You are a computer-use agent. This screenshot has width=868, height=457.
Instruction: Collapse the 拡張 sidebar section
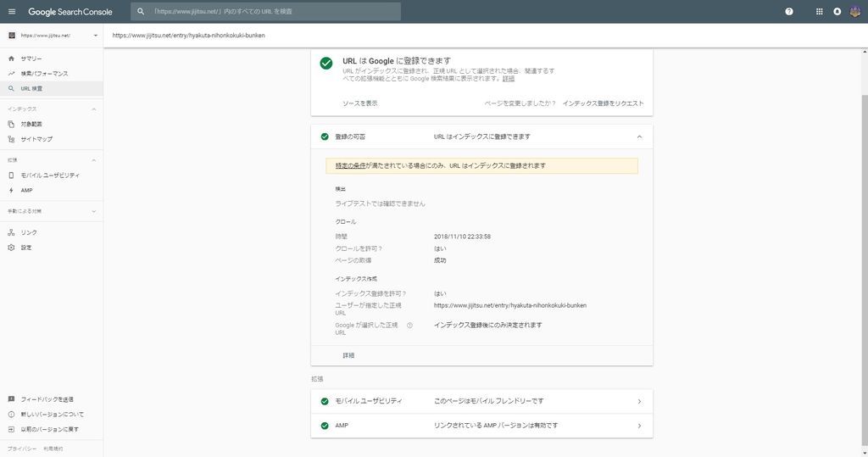tap(93, 160)
